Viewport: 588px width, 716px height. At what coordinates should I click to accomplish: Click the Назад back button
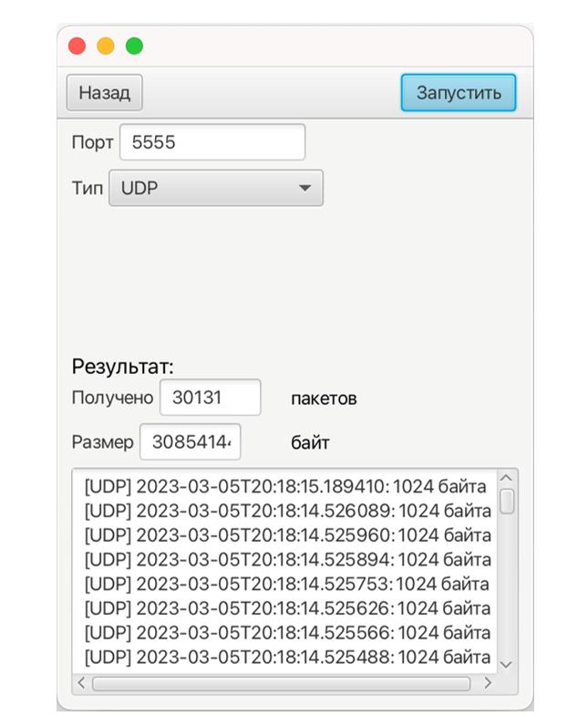(104, 93)
